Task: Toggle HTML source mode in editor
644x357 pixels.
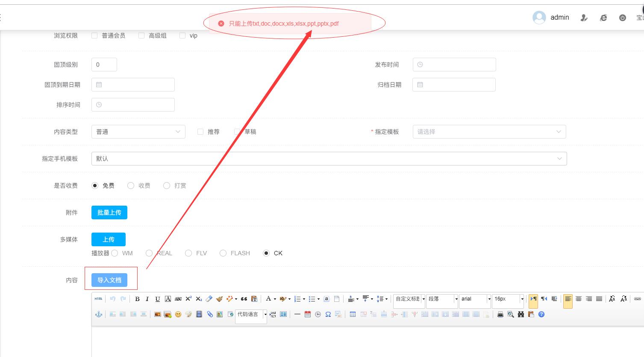Action: coord(99,299)
